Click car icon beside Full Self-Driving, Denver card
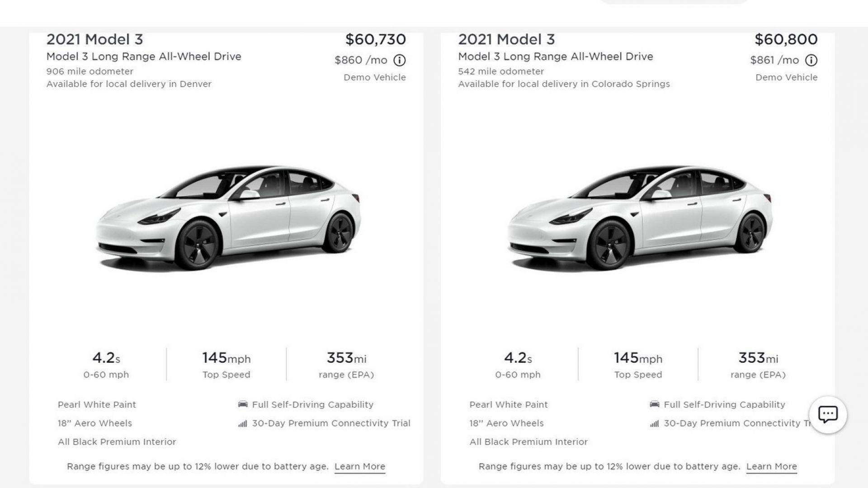 coord(243,404)
